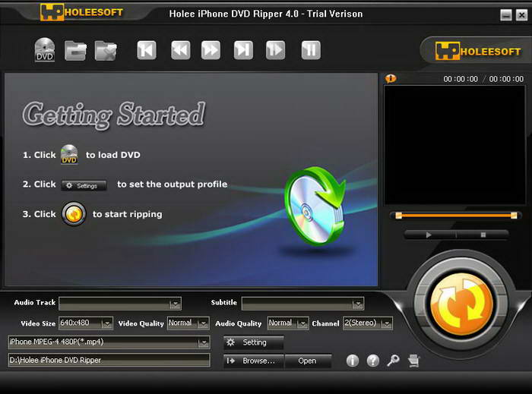
Task: Click the output path field D:\Holee iPhone DVD Ripper
Action: [x=109, y=360]
